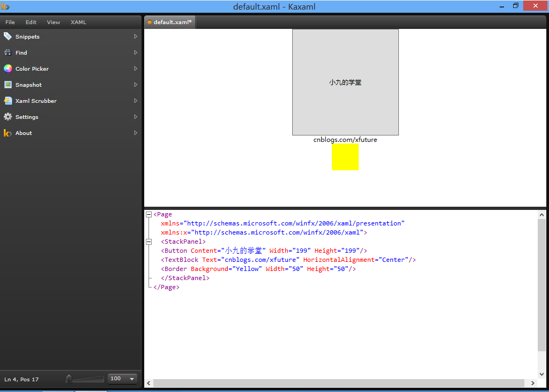
Task: Expand the Color Picker panel arrow
Action: click(136, 69)
